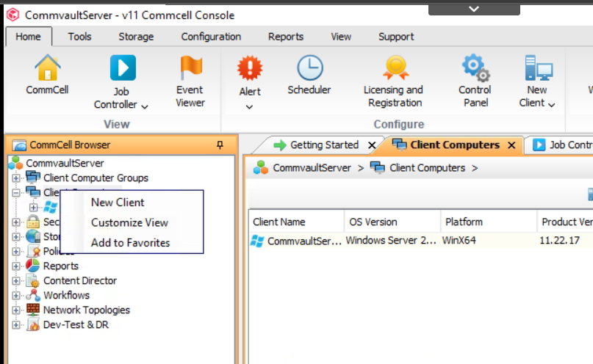Screen dimensions: 593x364
Task: Click the Content Director document icon
Action: [x=33, y=280]
